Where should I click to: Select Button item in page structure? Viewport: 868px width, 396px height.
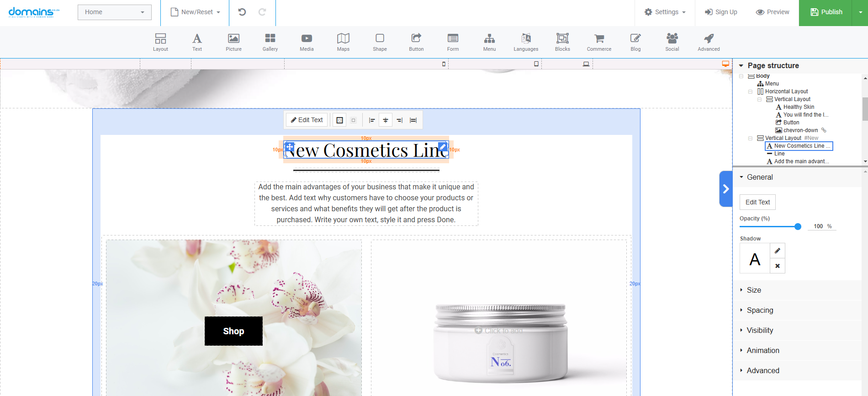pos(788,123)
